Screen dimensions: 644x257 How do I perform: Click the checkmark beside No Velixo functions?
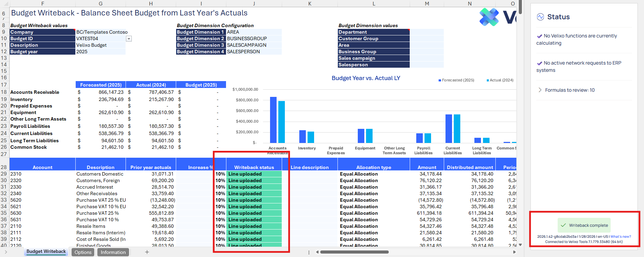pos(539,36)
